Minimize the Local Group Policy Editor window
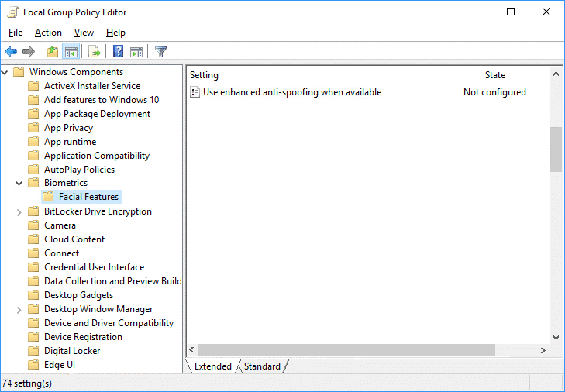Image resolution: width=565 pixels, height=392 pixels. coord(476,12)
